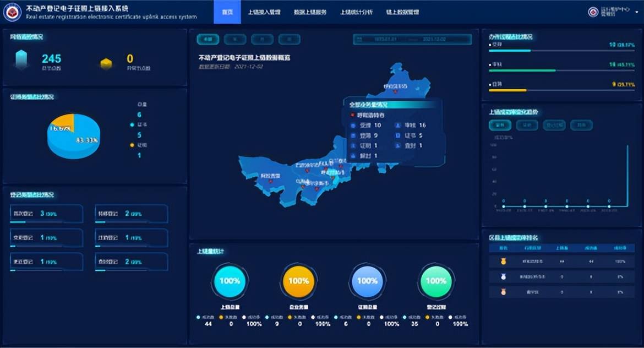Click the 首次登记 registration type card
The height and width of the screenshot is (348, 644).
tap(46, 214)
